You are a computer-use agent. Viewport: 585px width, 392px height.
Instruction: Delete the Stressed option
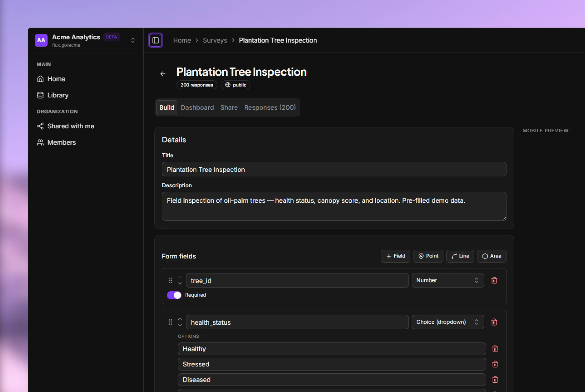coord(495,364)
